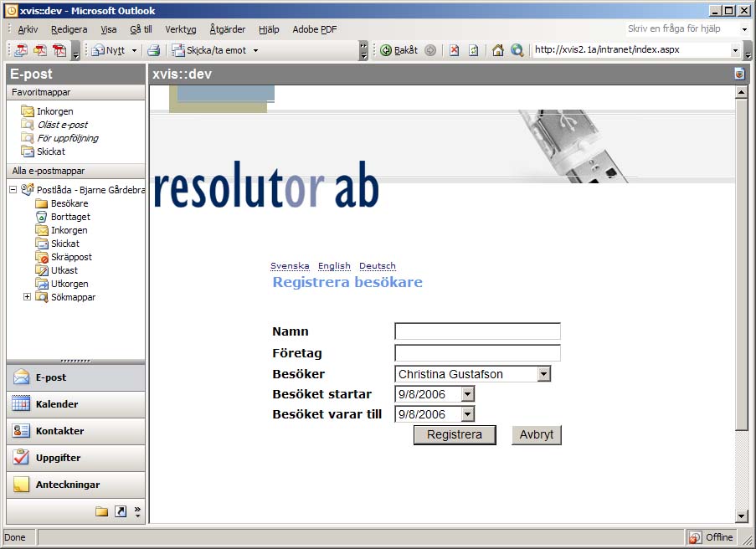
Task: Open the address bar URL dropdown
Action: click(735, 50)
